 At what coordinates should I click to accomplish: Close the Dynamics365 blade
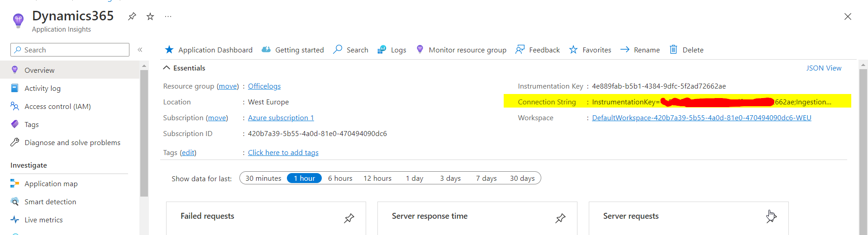coord(848,17)
